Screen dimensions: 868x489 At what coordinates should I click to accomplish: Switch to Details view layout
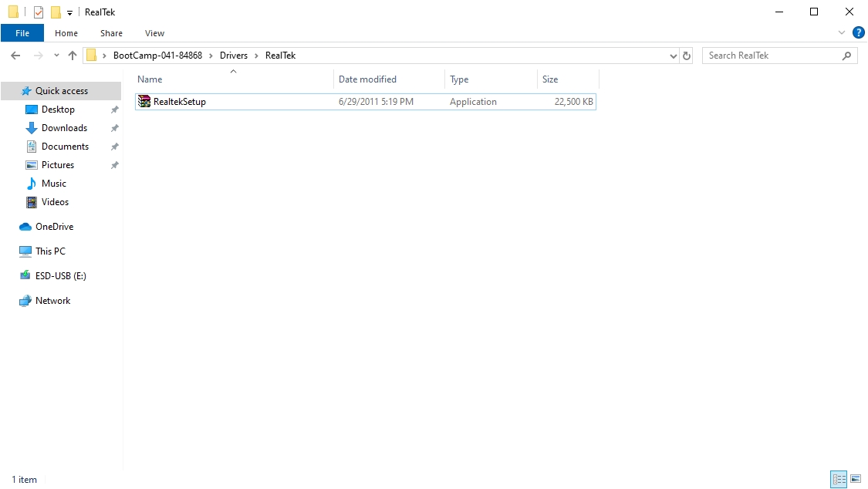[x=839, y=479]
